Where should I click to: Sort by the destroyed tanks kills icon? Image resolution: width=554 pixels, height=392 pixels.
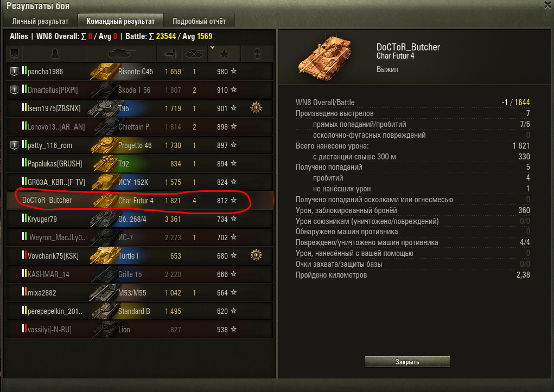coord(195,54)
